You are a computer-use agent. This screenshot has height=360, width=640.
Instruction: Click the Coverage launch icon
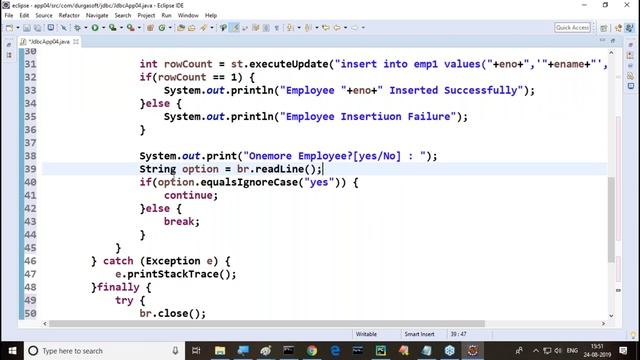point(112,28)
